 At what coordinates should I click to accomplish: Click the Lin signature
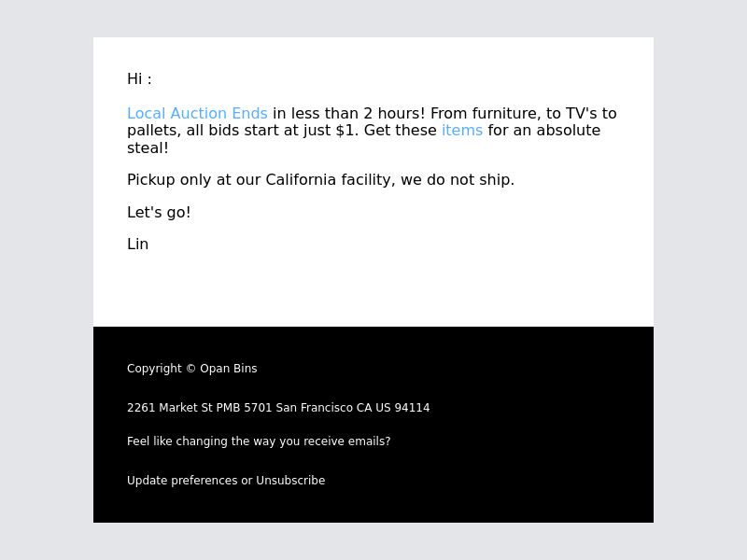[x=137, y=245]
